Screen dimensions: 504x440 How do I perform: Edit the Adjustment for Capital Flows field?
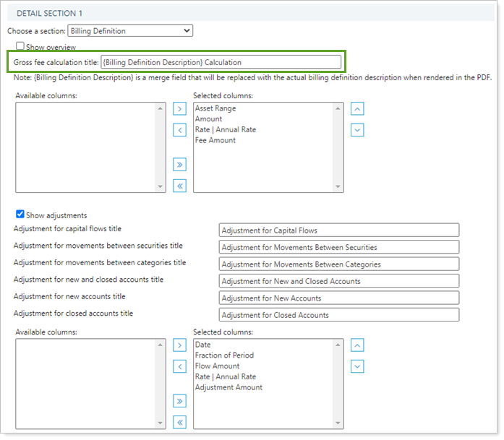338,230
